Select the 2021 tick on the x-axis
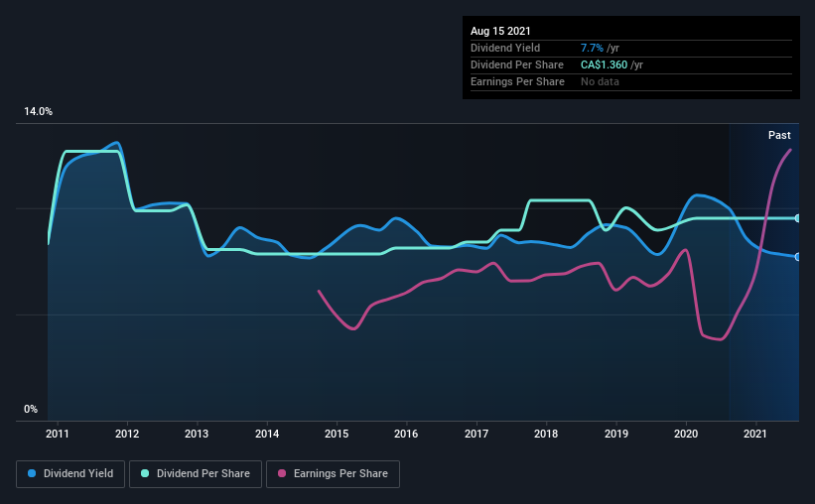815x504 pixels. coord(755,434)
